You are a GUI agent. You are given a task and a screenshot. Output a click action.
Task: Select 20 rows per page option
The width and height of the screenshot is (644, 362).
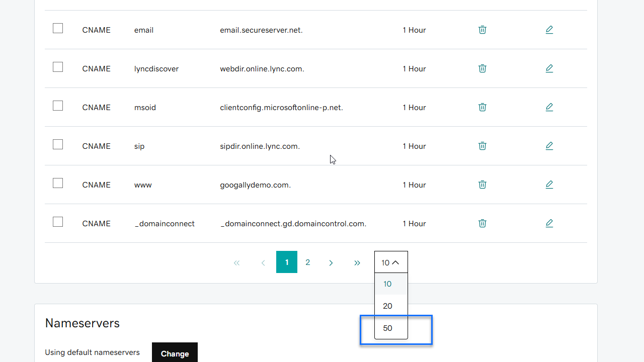pyautogui.click(x=391, y=306)
